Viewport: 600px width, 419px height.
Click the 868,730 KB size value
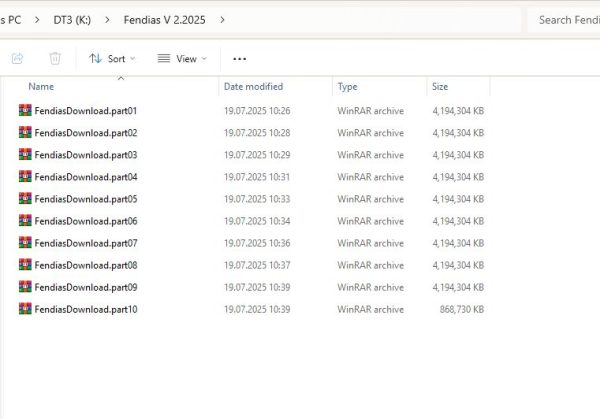coord(462,309)
